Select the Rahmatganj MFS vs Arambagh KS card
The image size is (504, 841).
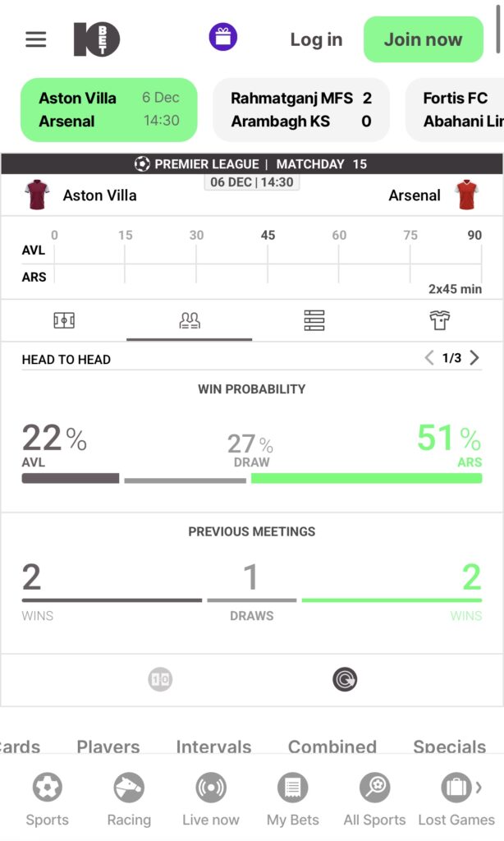click(300, 109)
